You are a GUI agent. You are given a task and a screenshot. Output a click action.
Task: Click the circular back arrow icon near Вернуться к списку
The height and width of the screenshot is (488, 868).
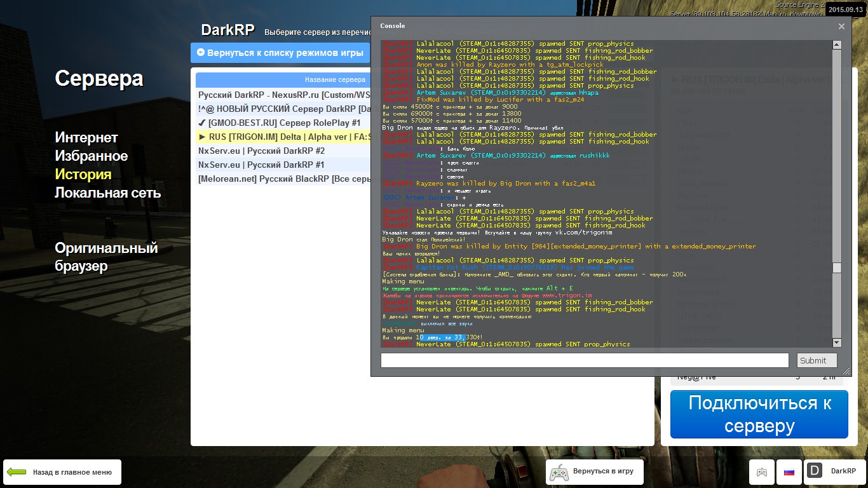click(201, 53)
